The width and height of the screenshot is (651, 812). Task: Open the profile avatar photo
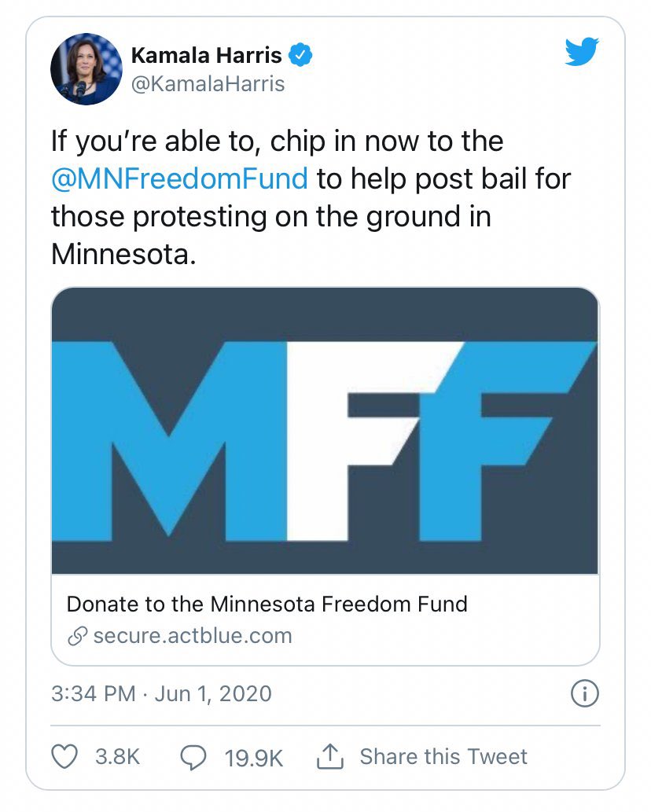[x=86, y=69]
